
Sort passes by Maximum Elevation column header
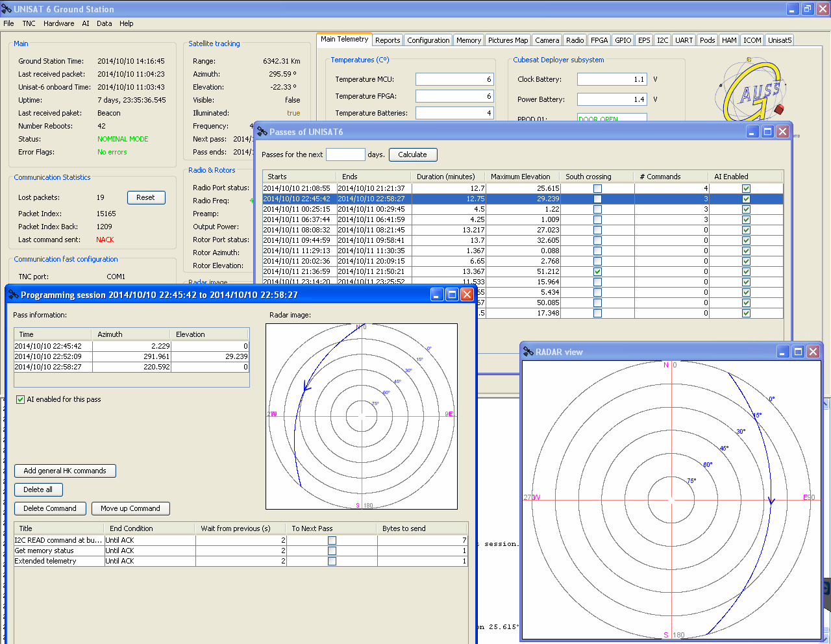click(520, 177)
